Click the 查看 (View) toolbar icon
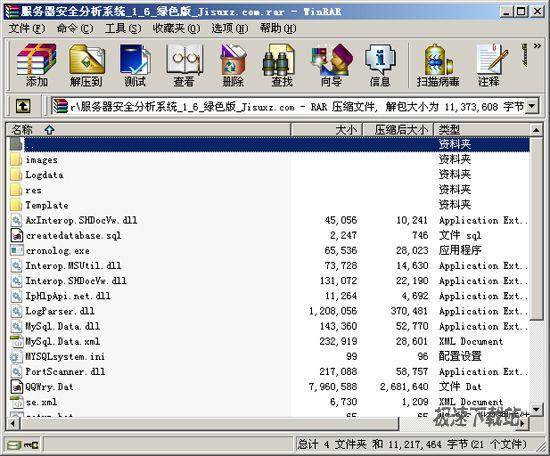The width and height of the screenshot is (550, 456). pos(184,65)
